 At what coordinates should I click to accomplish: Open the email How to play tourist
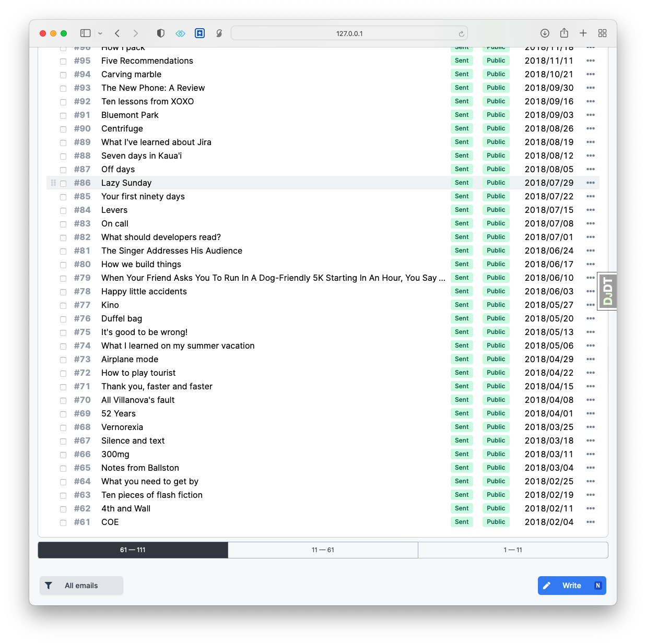tap(138, 373)
